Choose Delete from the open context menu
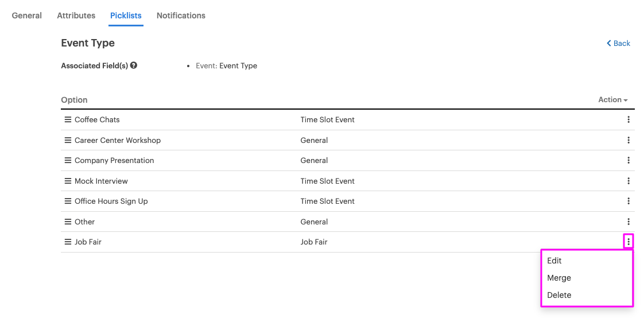This screenshot has width=644, height=318. [x=559, y=295]
